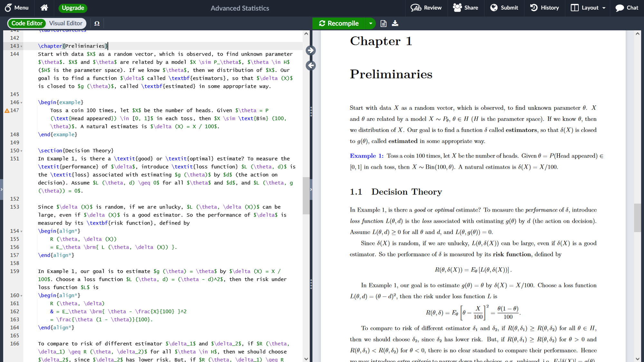Open the Layout dropdown
644x362 pixels.
pos(588,8)
